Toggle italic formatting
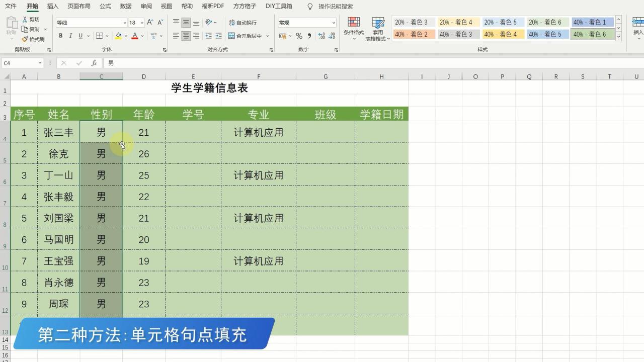Image resolution: width=644 pixels, height=362 pixels. pyautogui.click(x=70, y=36)
